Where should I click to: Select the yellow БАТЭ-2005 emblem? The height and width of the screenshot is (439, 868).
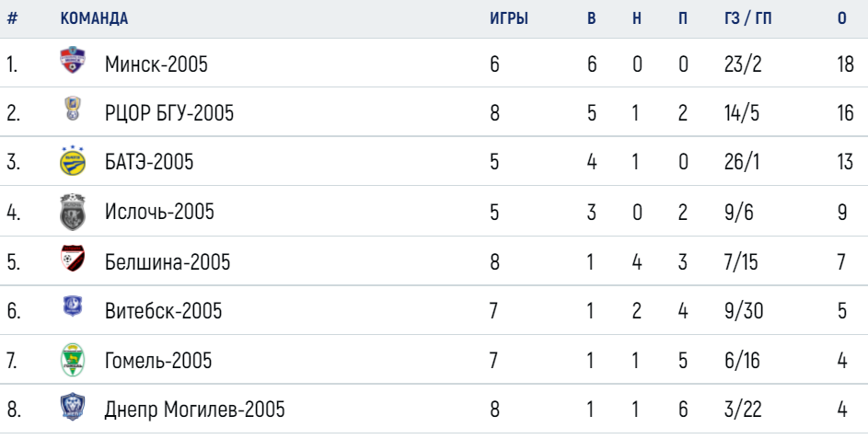click(73, 160)
